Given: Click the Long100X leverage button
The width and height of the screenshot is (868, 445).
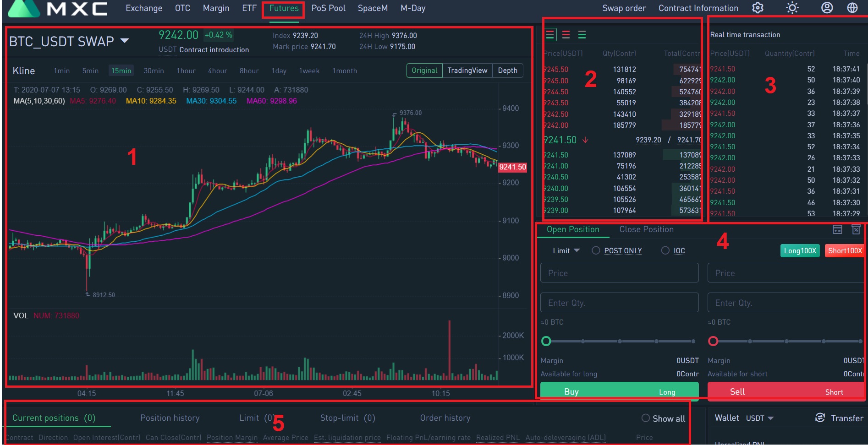Looking at the screenshot, I should [x=800, y=250].
